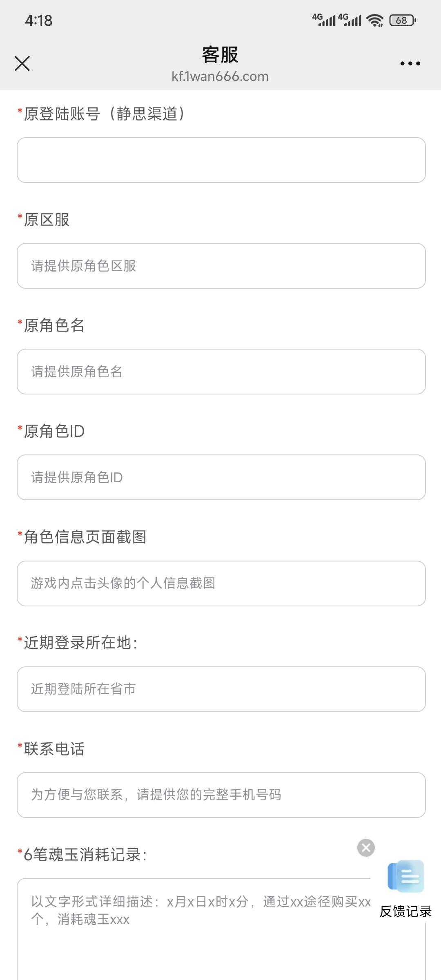Open the three-dot more options menu
The image size is (441, 980).
(410, 63)
